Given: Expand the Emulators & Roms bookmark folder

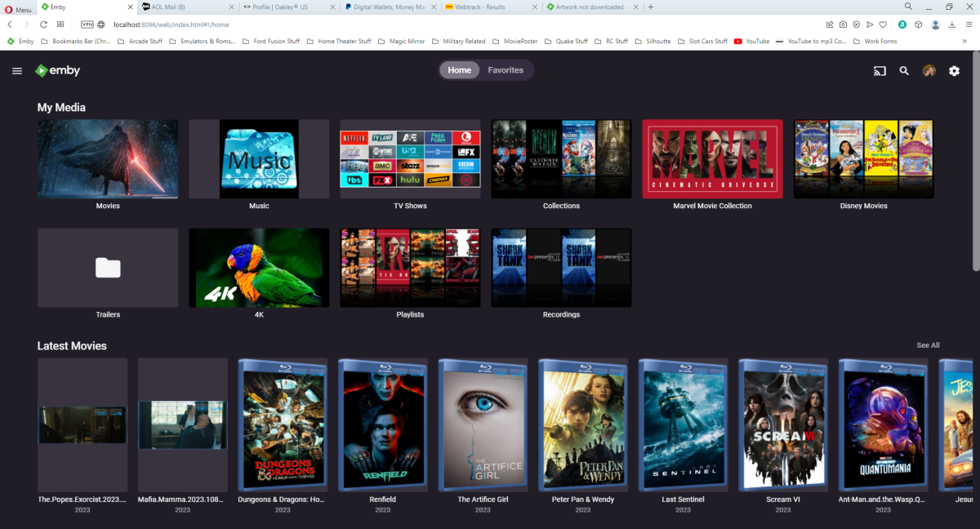Looking at the screenshot, I should coord(203,41).
